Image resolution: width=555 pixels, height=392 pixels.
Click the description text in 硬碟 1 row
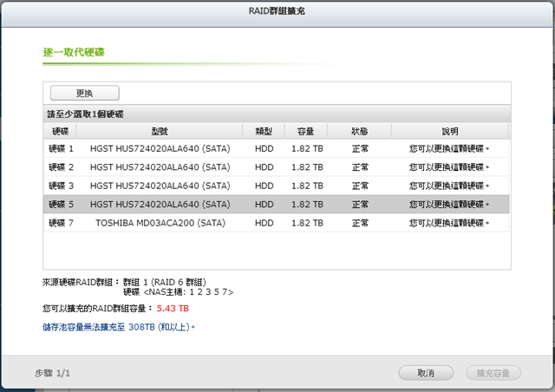click(x=449, y=148)
